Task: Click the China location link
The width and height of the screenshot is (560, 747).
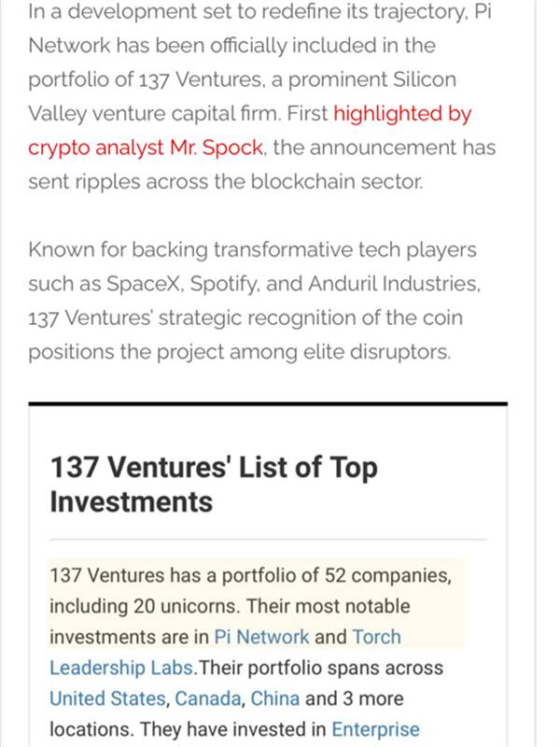Action: tap(275, 698)
